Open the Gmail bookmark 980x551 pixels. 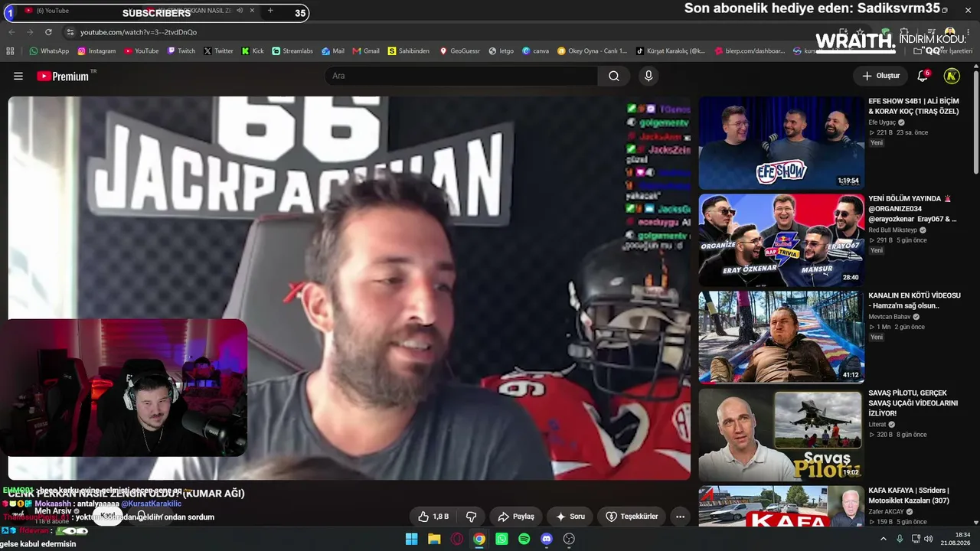click(366, 51)
